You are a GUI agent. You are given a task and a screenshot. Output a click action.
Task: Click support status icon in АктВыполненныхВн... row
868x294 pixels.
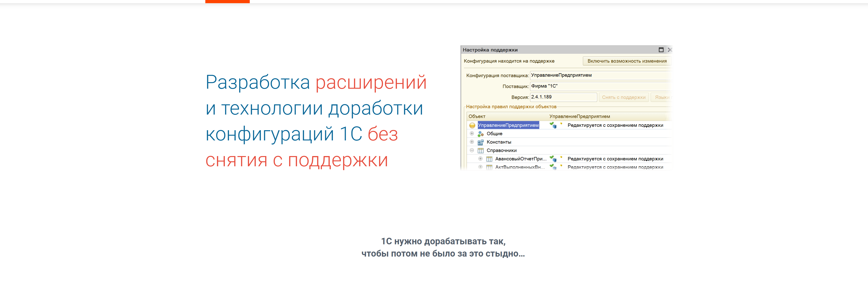point(553,167)
